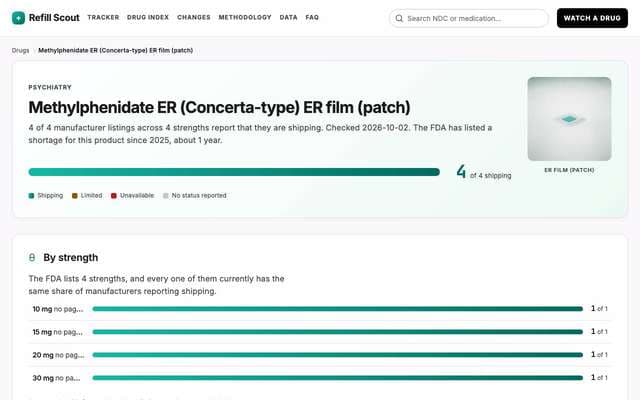Select the 20 mg strength bar
This screenshot has width=640, height=400.
click(x=338, y=355)
